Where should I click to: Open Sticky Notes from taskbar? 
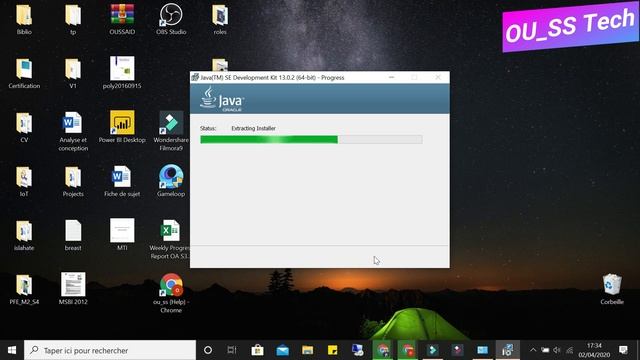pyautogui.click(x=332, y=350)
